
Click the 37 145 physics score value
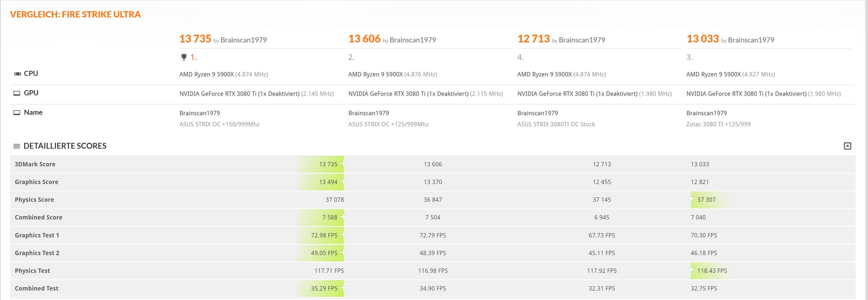[602, 200]
